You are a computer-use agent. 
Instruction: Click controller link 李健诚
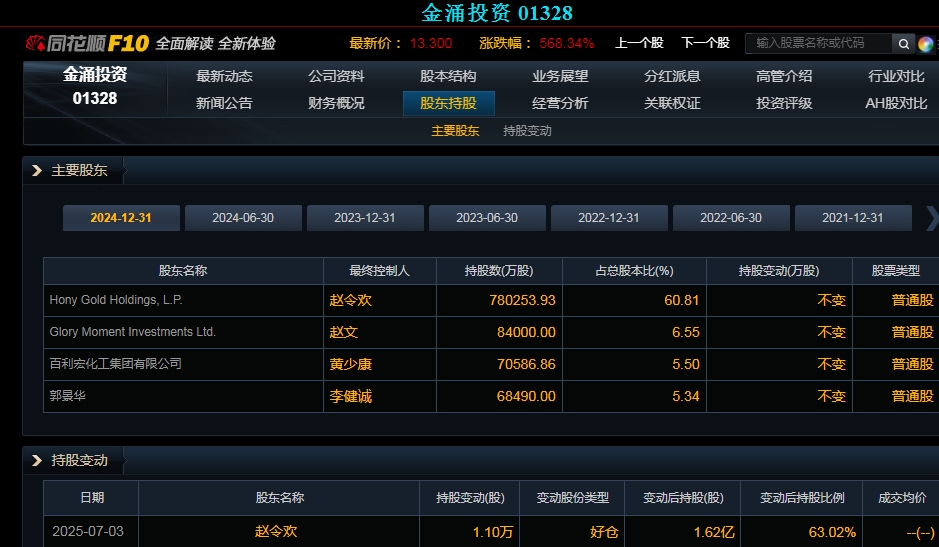click(x=350, y=396)
